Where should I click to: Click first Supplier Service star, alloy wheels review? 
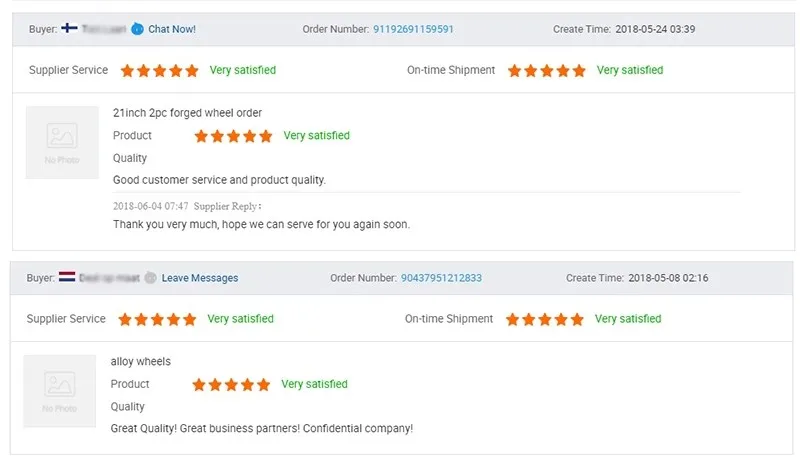pos(126,320)
